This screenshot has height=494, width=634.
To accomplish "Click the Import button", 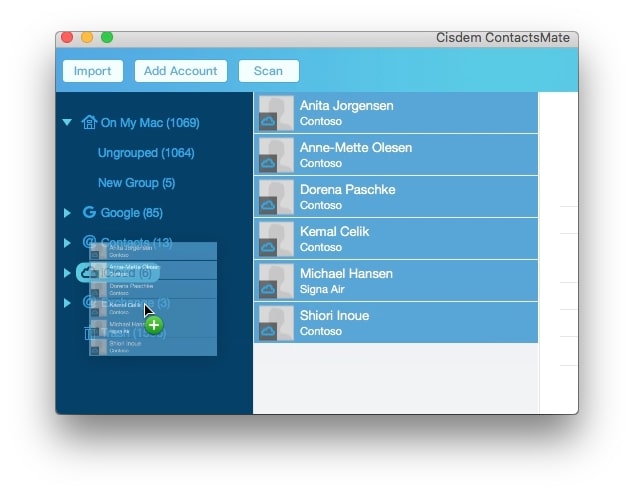I will pos(93,71).
